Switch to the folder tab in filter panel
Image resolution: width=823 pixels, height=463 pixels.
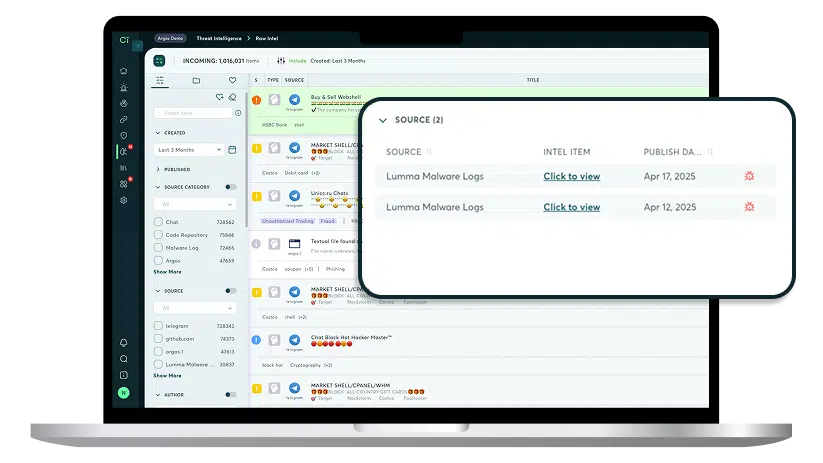(196, 80)
